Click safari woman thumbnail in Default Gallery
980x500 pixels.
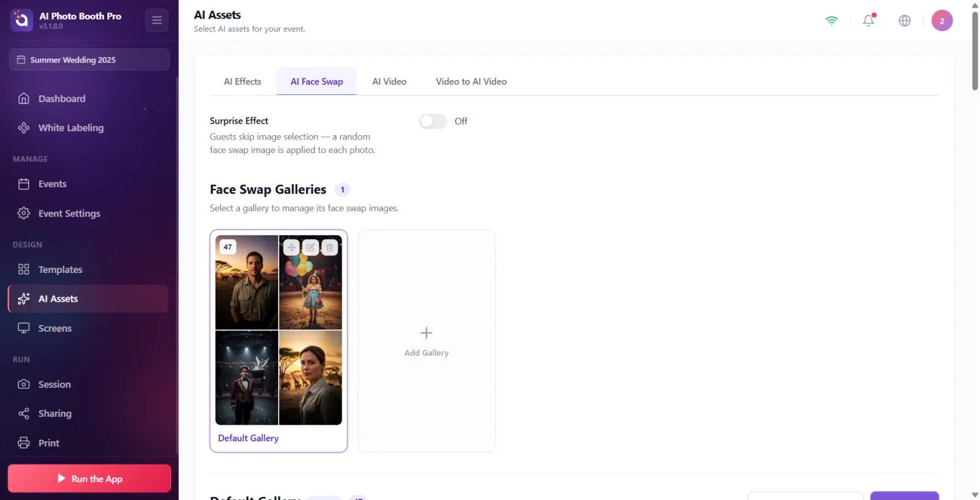pos(311,378)
